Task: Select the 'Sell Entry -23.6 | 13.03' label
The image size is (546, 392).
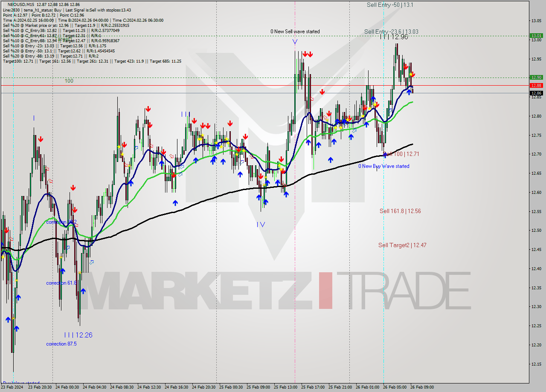Action: point(391,32)
